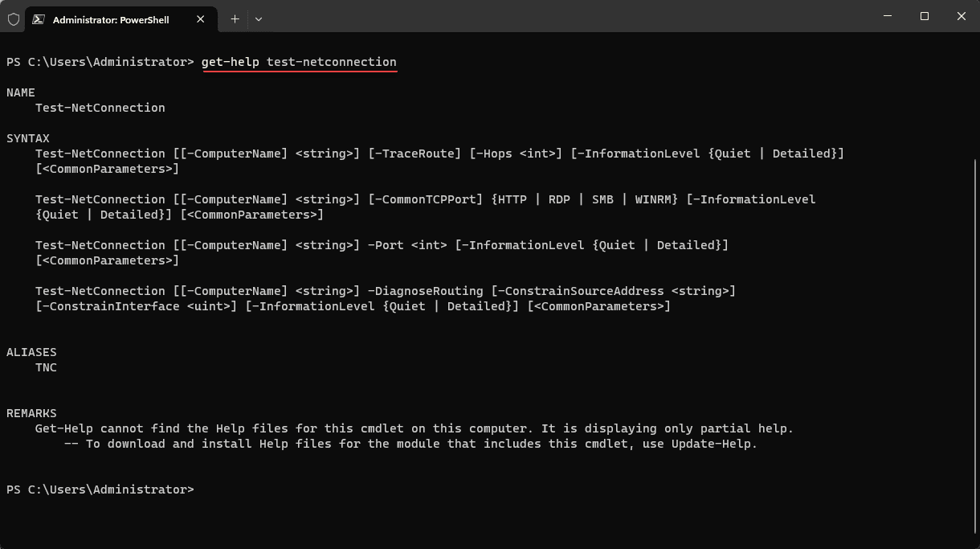Click the underlined get-help test-netconnection command
980x549 pixels.
pos(299,62)
